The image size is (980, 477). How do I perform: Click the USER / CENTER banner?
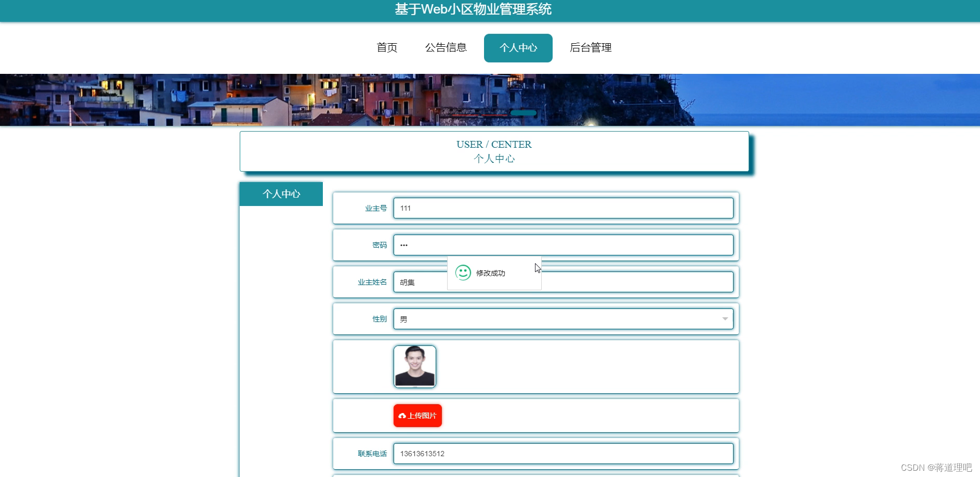[494, 151]
